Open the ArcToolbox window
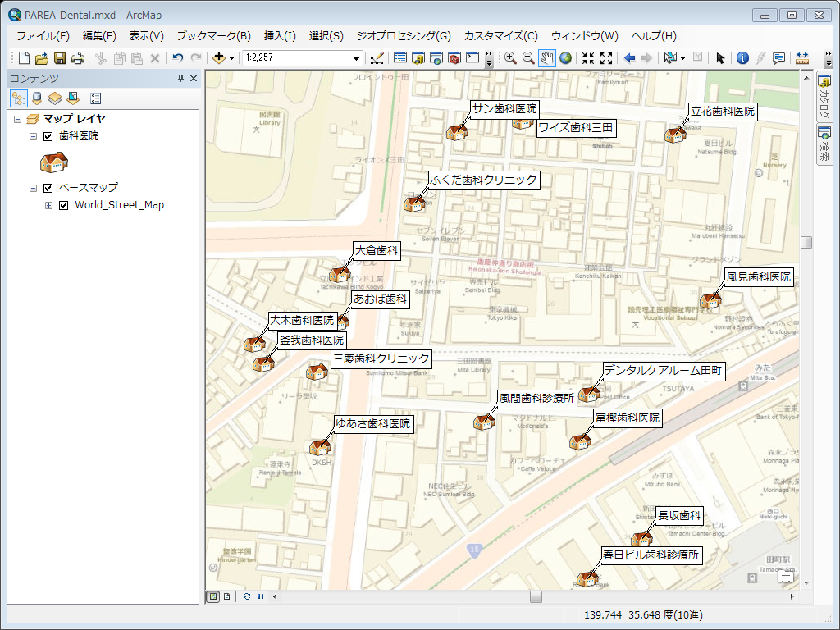The image size is (840, 630). tap(454, 58)
